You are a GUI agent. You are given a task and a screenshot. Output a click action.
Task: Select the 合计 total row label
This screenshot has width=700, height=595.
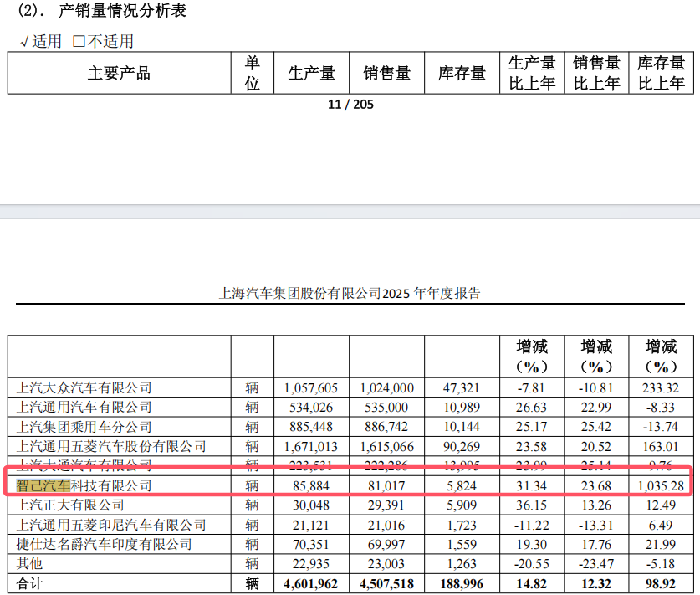pos(29,584)
